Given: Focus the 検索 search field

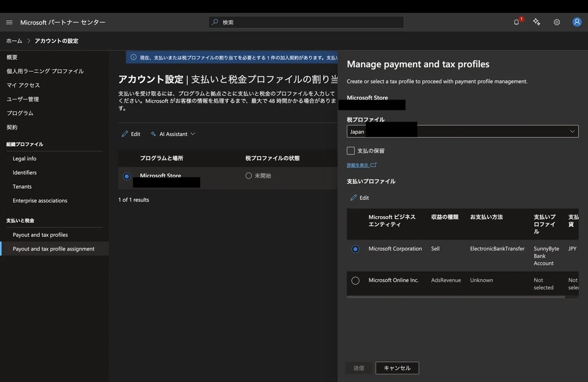Looking at the screenshot, I should coord(306,22).
